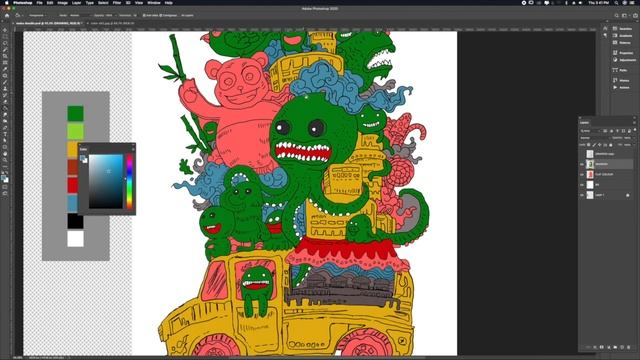Click the light green swatch on canvas

point(76,131)
